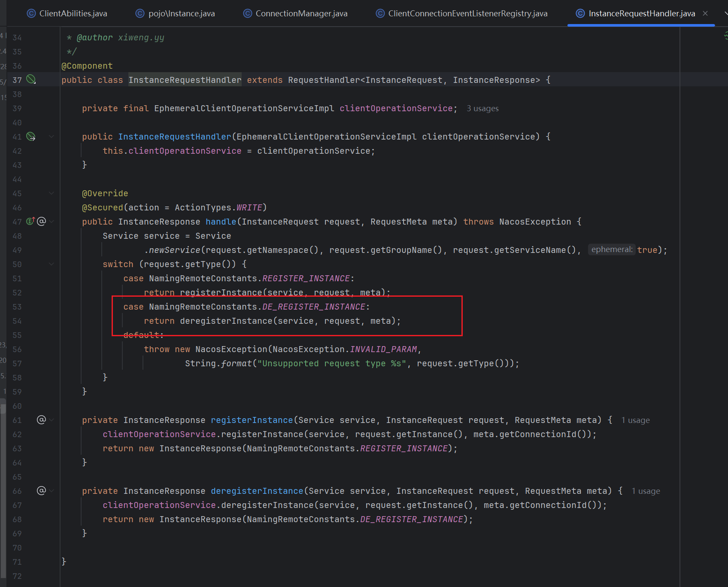Viewport: 728px width, 587px height.
Task: Switch to ClientConnectionEventListenerRegistry.java tab
Action: click(x=467, y=14)
